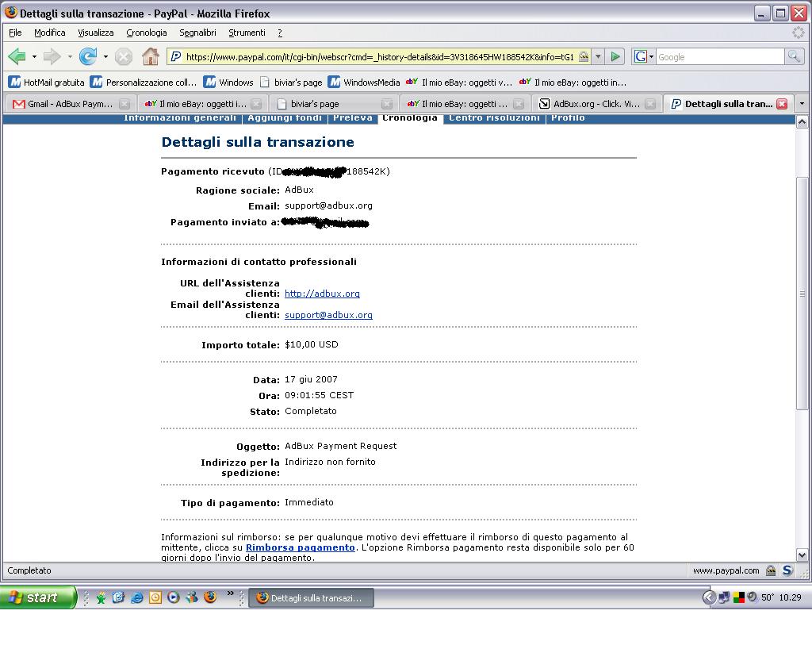Open the Back button history dropdown

point(34,56)
